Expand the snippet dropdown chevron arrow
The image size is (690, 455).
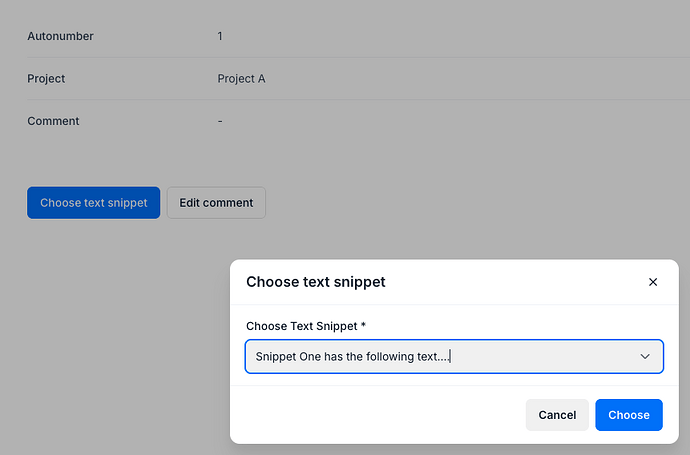point(645,357)
